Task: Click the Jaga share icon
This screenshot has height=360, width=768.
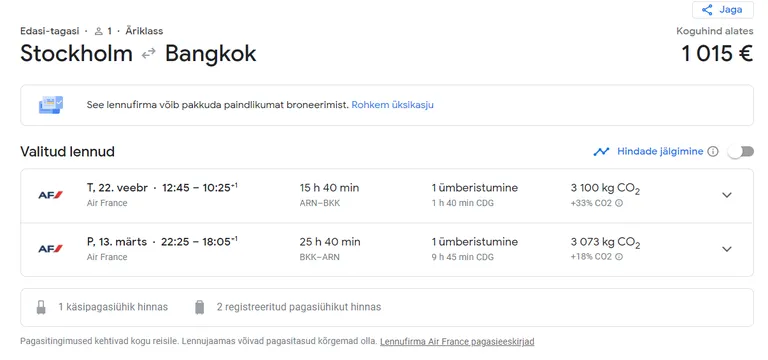Action: pyautogui.click(x=707, y=10)
